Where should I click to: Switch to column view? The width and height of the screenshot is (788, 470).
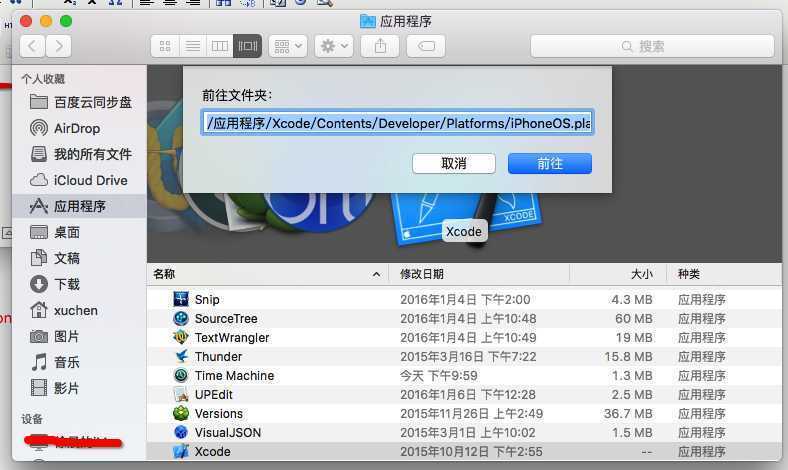[220, 47]
